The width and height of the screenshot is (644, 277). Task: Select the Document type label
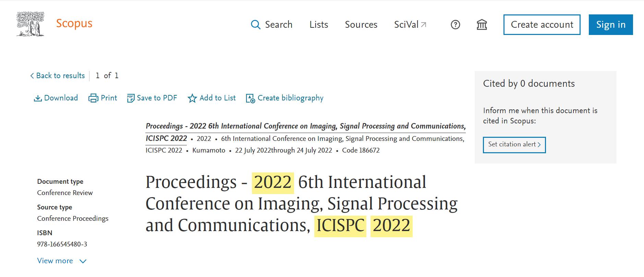tap(60, 181)
